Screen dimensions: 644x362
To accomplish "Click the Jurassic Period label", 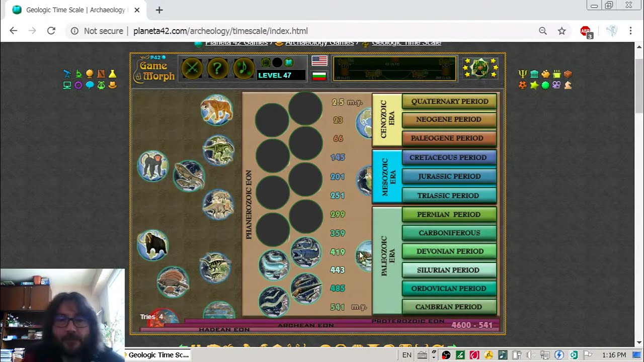I will tap(449, 176).
